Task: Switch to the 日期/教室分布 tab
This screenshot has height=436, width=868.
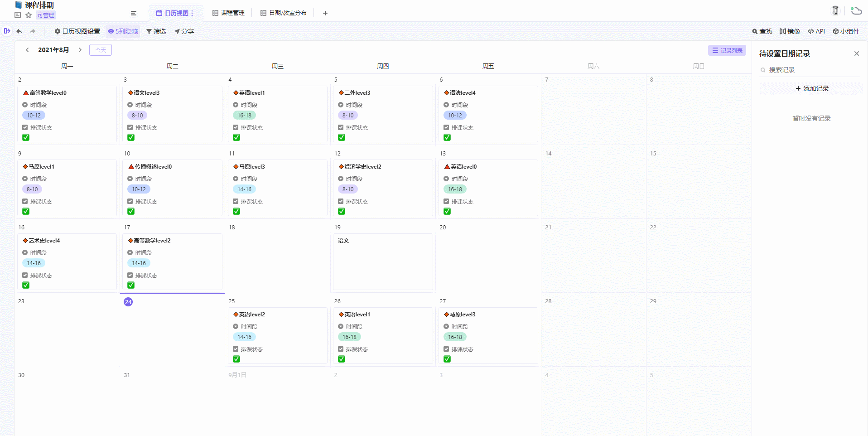Action: pos(284,13)
